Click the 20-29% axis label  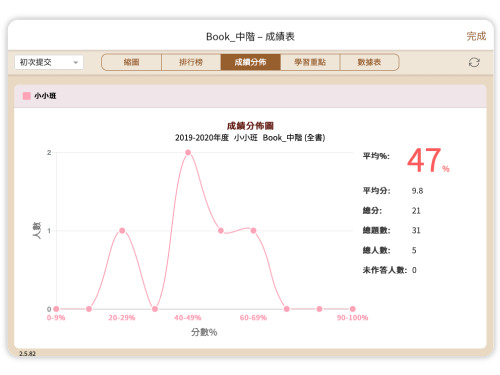[x=122, y=318]
